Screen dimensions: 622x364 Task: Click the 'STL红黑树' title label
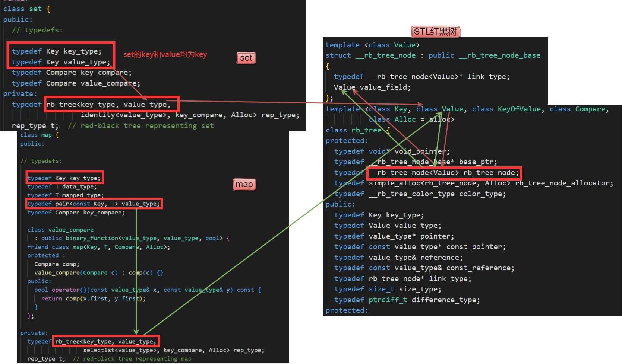click(436, 32)
